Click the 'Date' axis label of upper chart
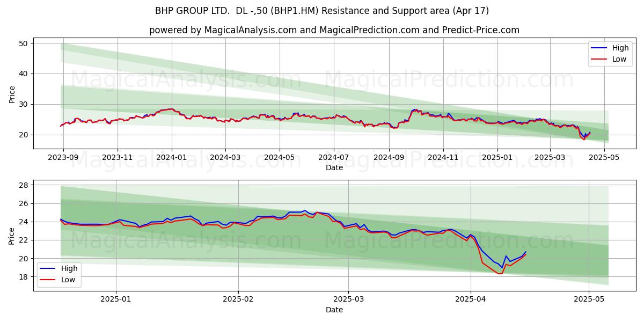Image resolution: width=644 pixels, height=322 pixels. click(334, 168)
